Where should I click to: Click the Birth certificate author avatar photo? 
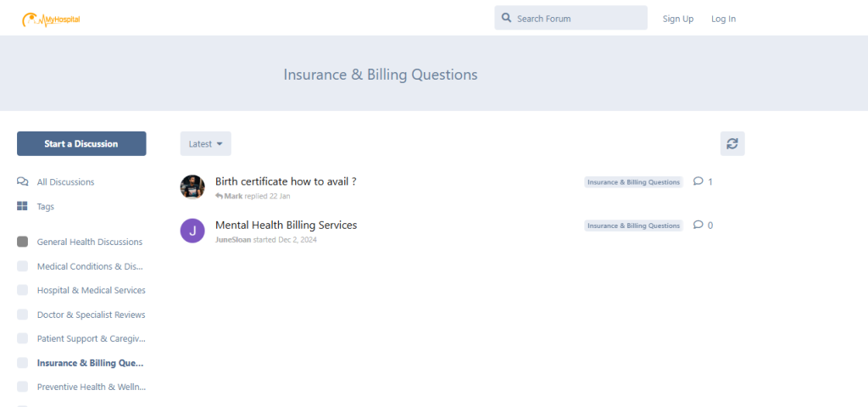[192, 187]
